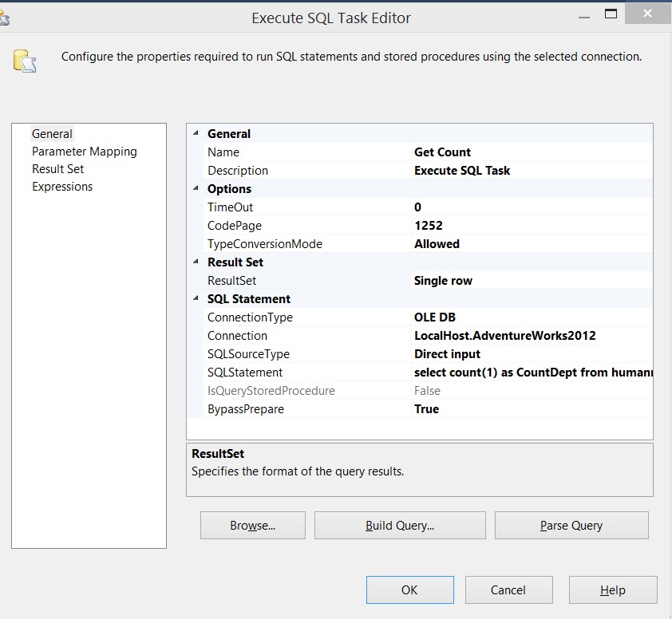Select the SQLStatement property label
This screenshot has width=672, height=619.
click(x=245, y=373)
